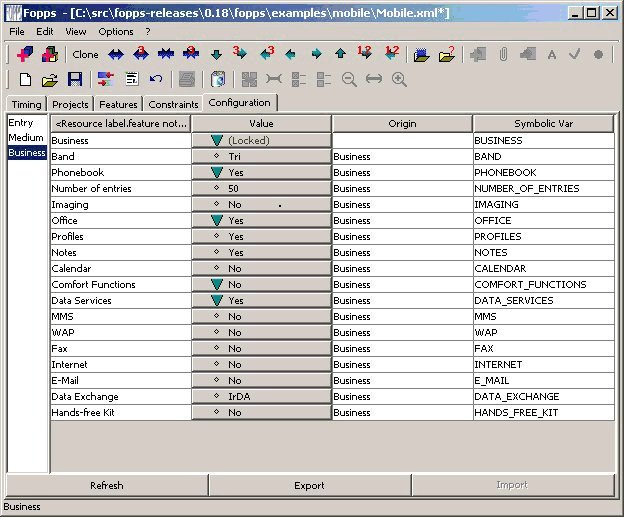
Task: Click the blue-topped open folder icon
Action: pos(421,55)
